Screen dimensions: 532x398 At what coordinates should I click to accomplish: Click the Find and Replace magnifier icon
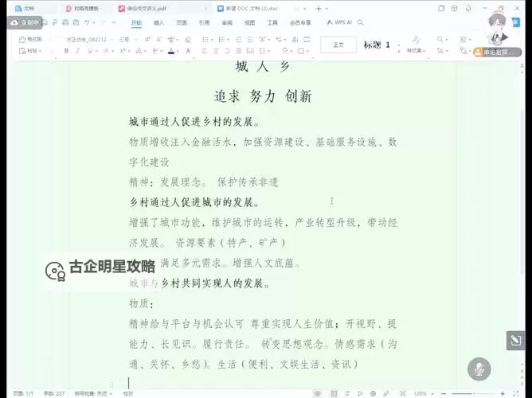[441, 40]
